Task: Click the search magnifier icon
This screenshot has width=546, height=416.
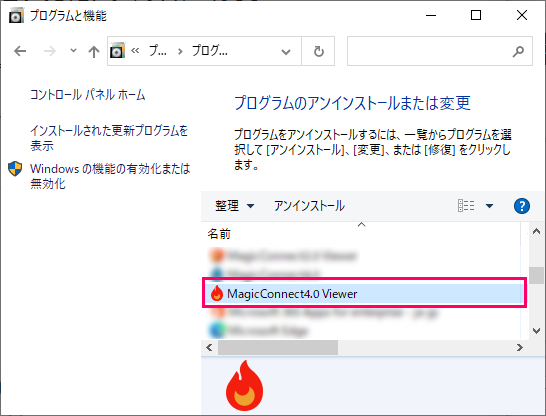Action: pyautogui.click(x=518, y=52)
